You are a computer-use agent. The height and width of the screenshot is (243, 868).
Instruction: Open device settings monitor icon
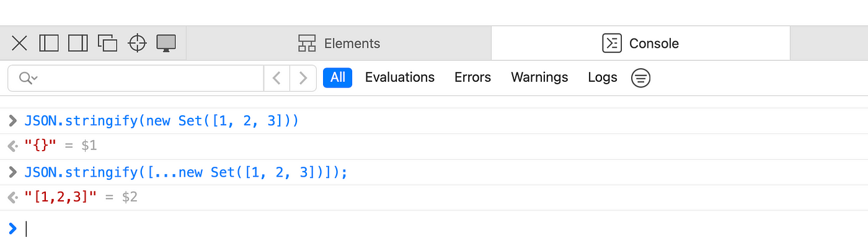pyautogui.click(x=166, y=43)
